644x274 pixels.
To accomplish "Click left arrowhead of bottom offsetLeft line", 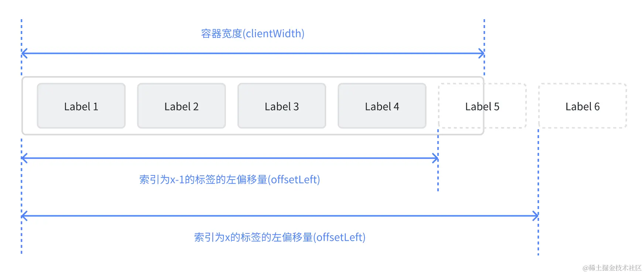I will pos(24,216).
